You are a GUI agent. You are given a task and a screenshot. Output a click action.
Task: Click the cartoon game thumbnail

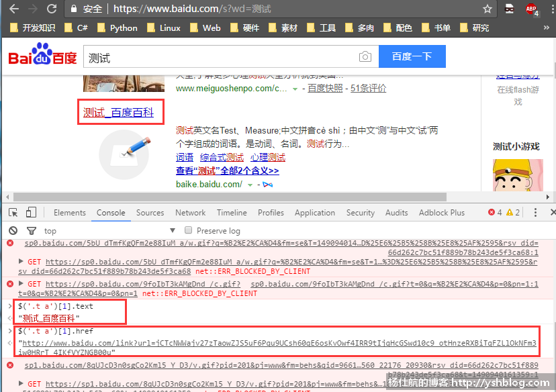(x=518, y=175)
